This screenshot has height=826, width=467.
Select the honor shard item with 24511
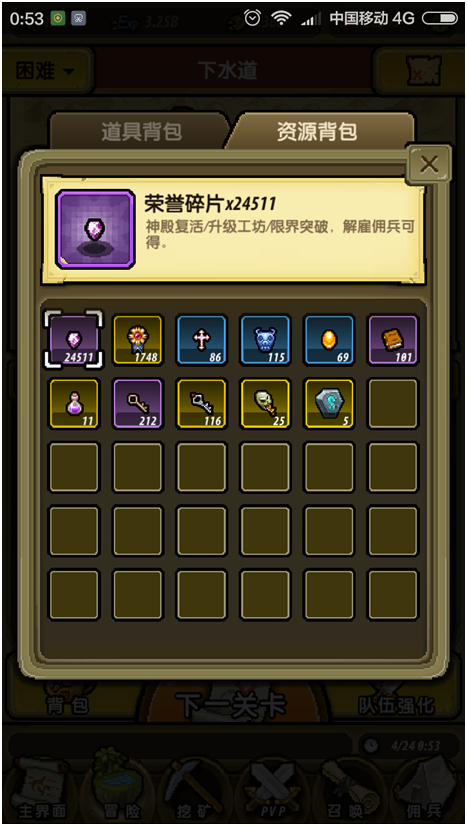[x=74, y=340]
